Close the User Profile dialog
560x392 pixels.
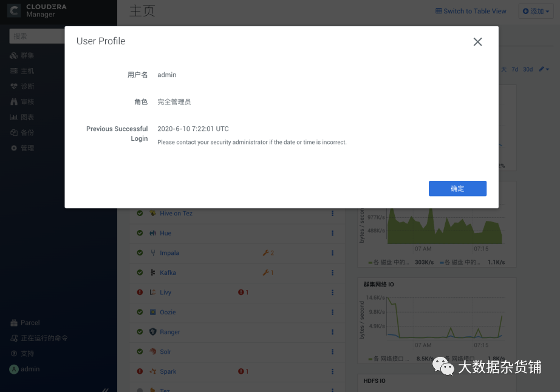click(477, 42)
